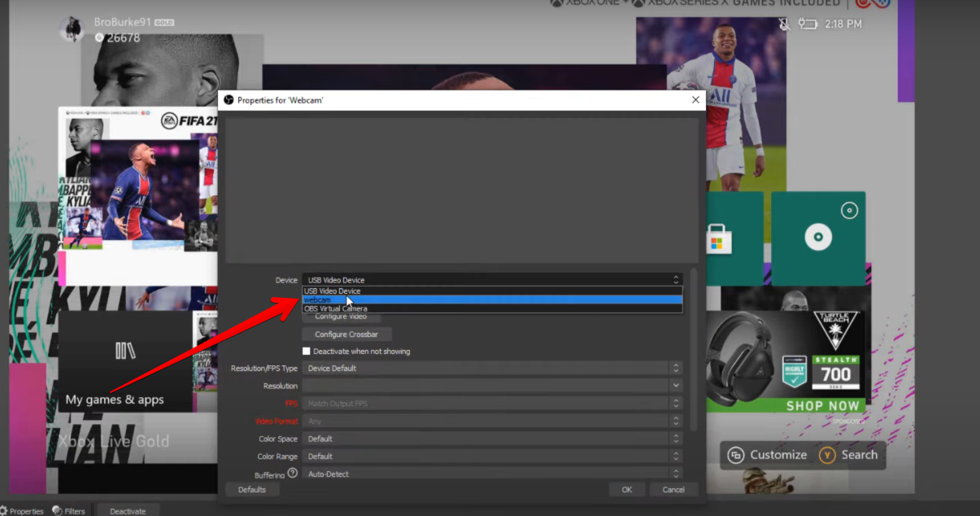This screenshot has height=516, width=980.
Task: Open the FPS dropdown
Action: [x=492, y=404]
